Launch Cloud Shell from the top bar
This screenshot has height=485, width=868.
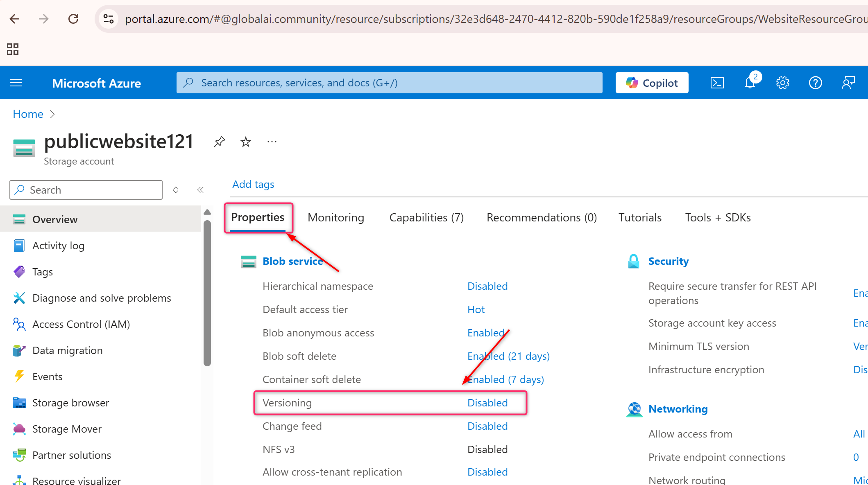coord(717,83)
